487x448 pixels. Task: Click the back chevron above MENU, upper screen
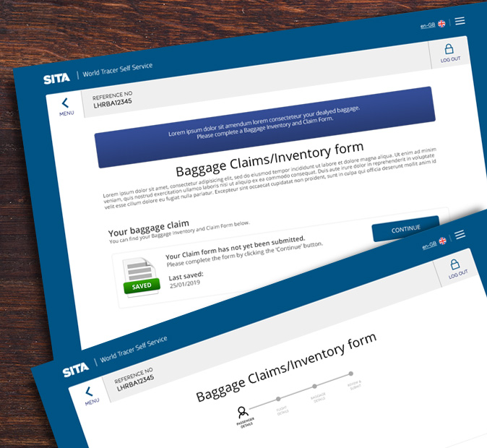(65, 103)
